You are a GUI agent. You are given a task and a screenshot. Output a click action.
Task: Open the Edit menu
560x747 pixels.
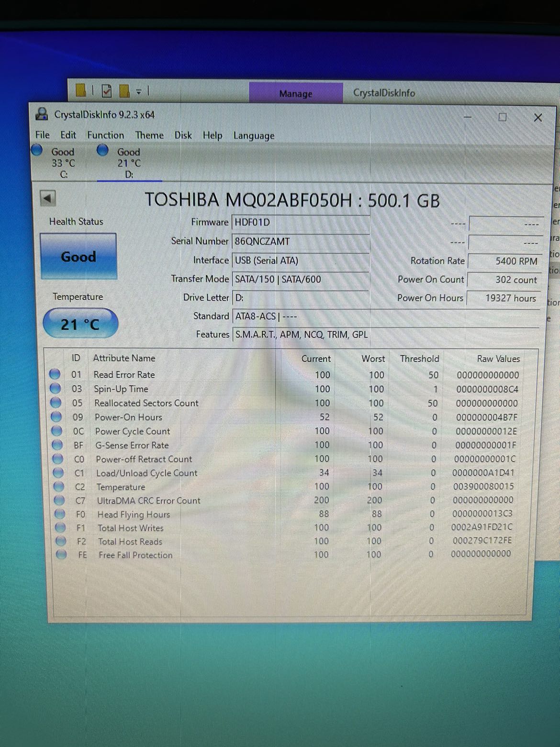tap(68, 135)
